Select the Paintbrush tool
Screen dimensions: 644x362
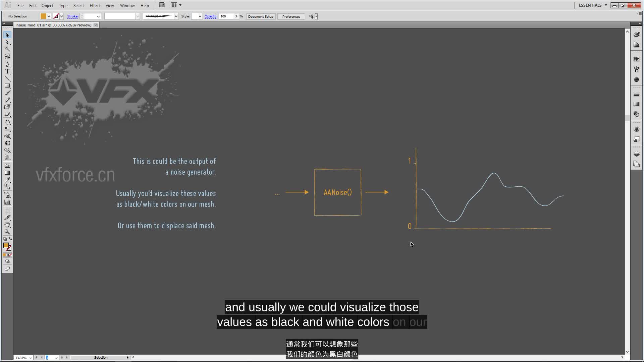[7, 93]
